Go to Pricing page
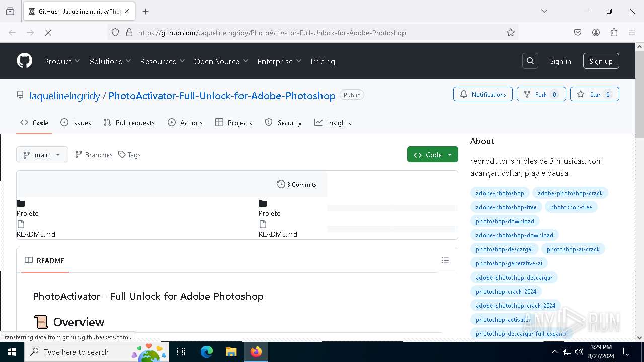Screen dimensions: 644x362 pos(323,61)
